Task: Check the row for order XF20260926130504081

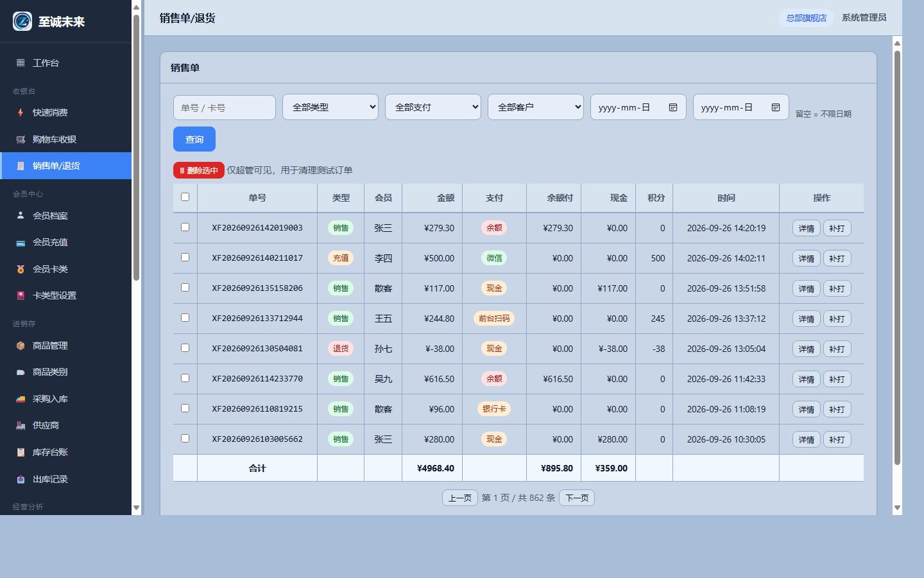Action: coord(185,348)
